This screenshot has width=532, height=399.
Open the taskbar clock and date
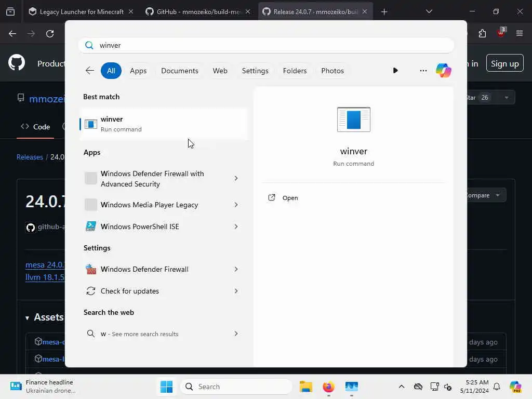[x=474, y=387]
